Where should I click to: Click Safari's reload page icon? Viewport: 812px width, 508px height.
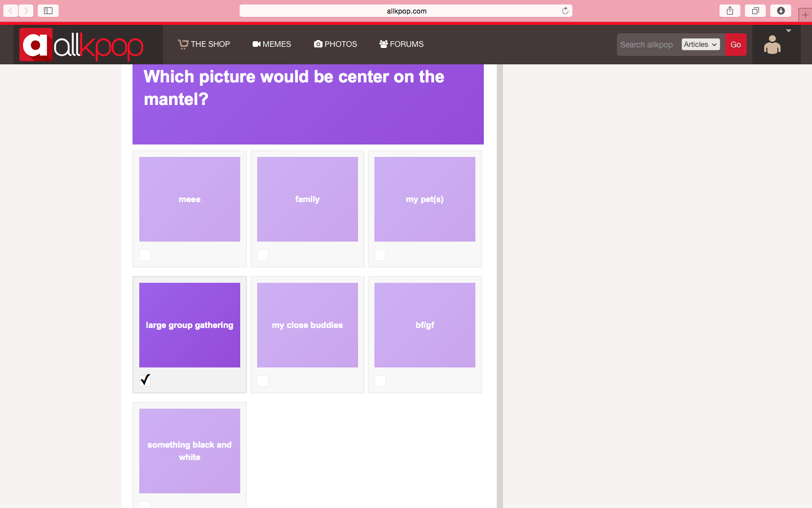pyautogui.click(x=565, y=11)
